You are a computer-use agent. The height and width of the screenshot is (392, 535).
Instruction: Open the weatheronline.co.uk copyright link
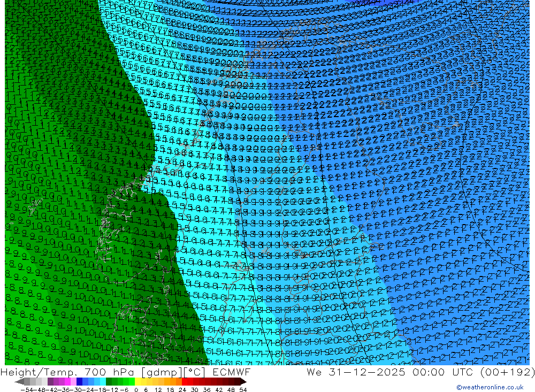(490, 387)
